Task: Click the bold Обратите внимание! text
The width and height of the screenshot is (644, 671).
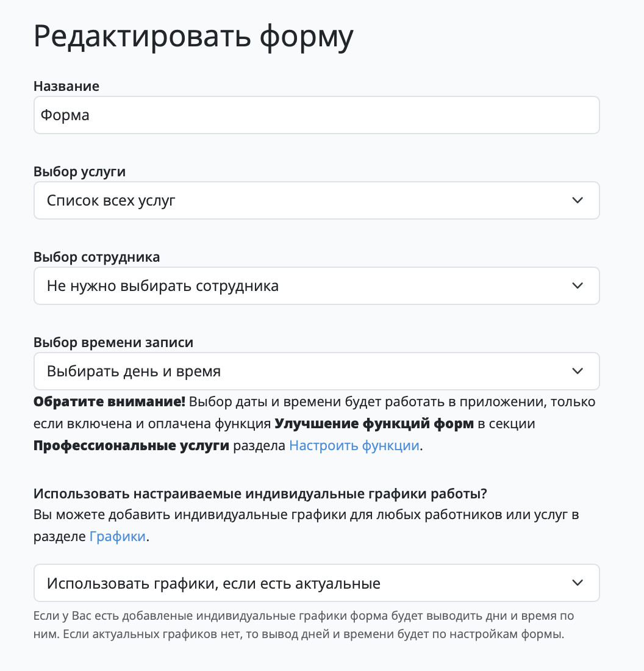Action: (110, 402)
